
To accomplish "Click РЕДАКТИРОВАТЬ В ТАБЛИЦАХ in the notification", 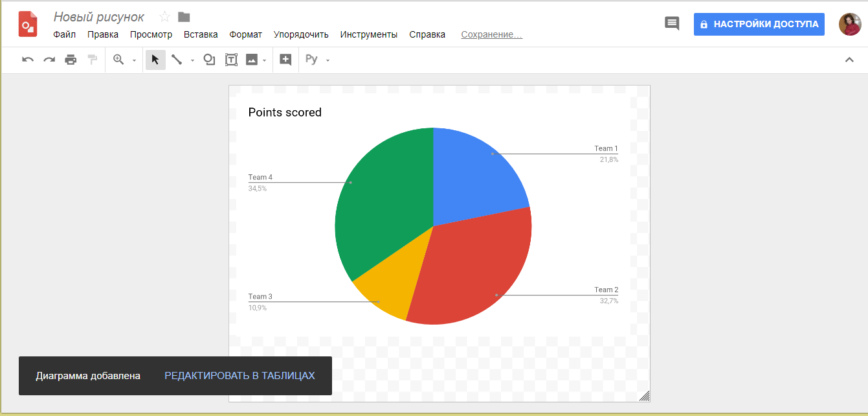I will [x=240, y=376].
